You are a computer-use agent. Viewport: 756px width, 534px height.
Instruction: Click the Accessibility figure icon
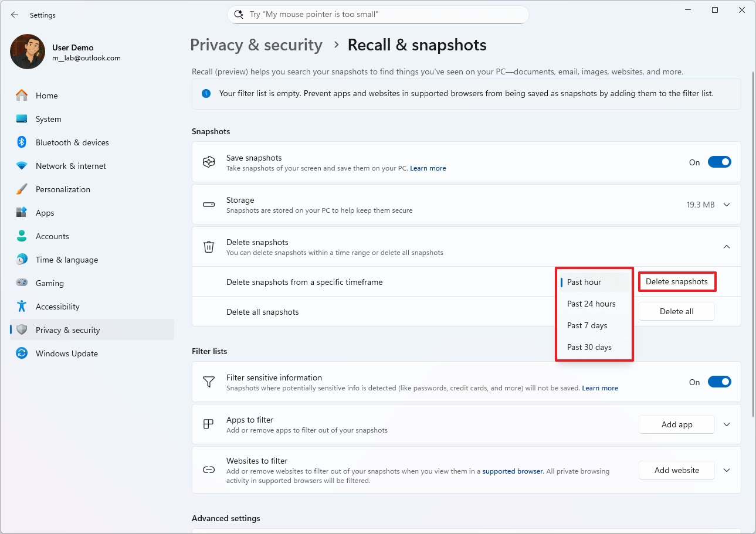click(22, 307)
